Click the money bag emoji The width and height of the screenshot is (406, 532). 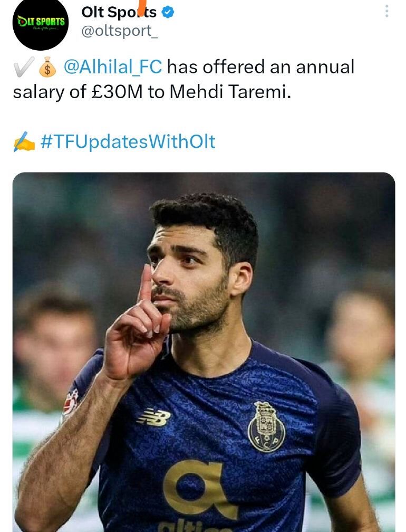tap(46, 67)
